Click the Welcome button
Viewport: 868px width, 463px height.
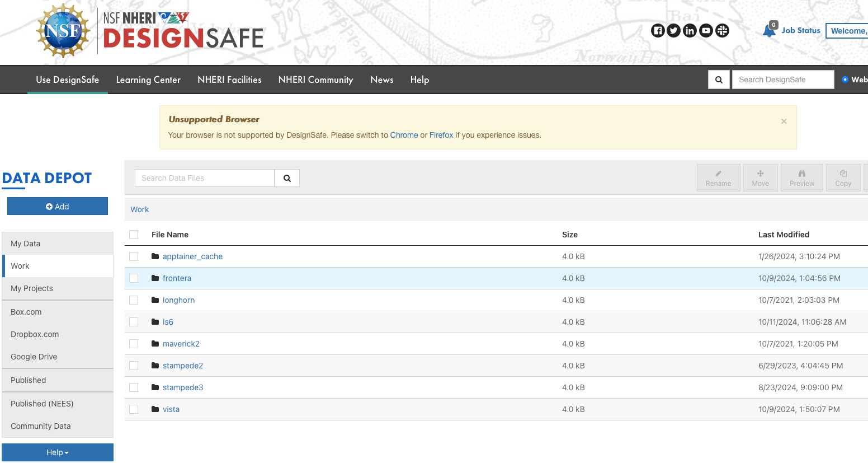click(x=847, y=31)
